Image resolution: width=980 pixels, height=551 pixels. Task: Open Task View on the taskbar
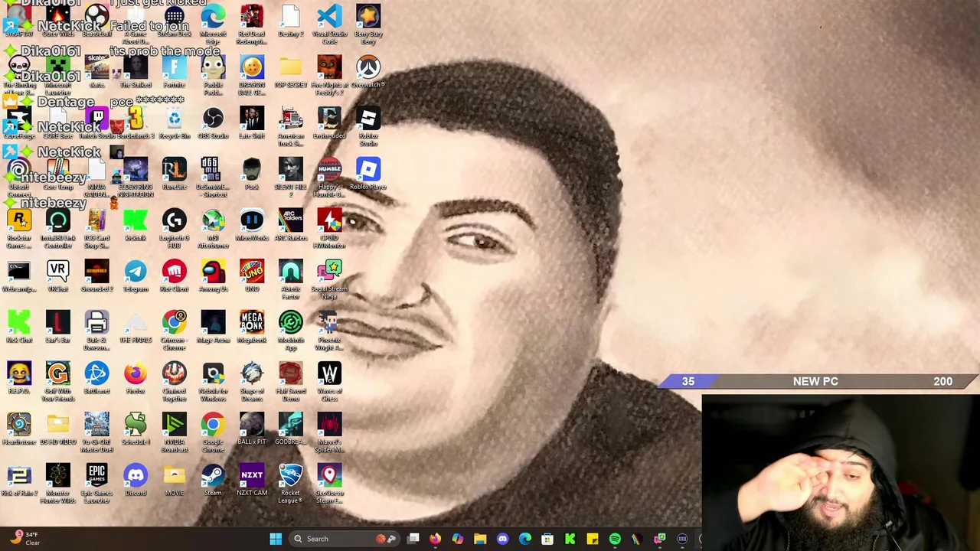coord(413,539)
